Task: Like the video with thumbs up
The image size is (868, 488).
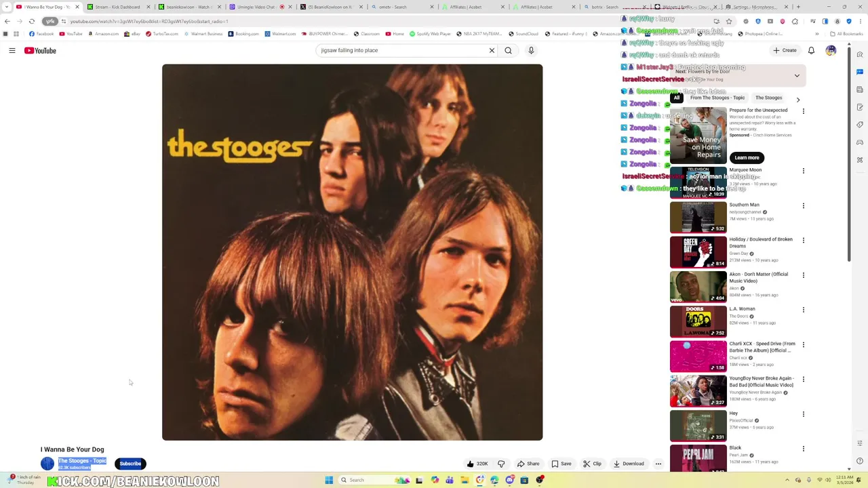Action: [477, 464]
